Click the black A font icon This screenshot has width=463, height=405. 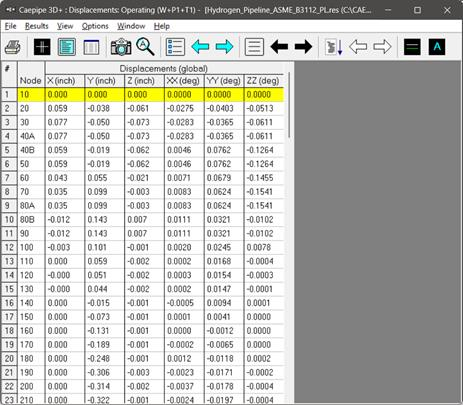[437, 47]
